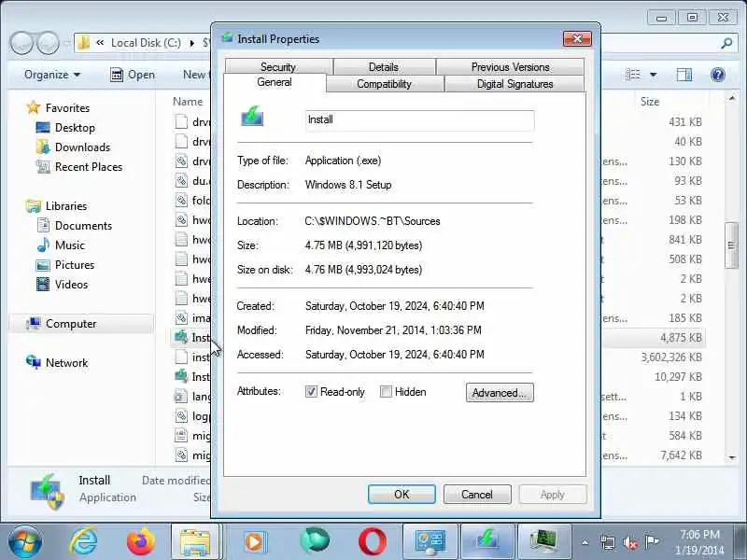The width and height of the screenshot is (747, 560).
Task: Click the search magnifier icon in Explorer
Action: (726, 43)
